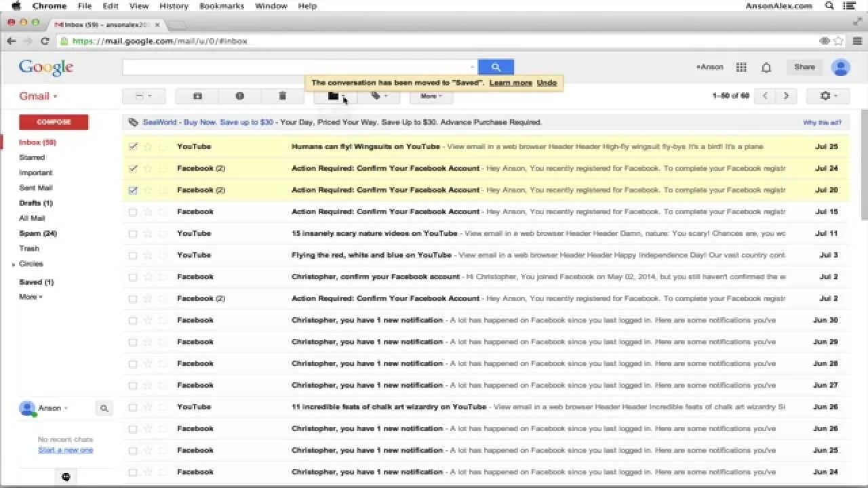Check the Facebook notification email dated Jun 30
Screen dimensions: 868x488
133,321
